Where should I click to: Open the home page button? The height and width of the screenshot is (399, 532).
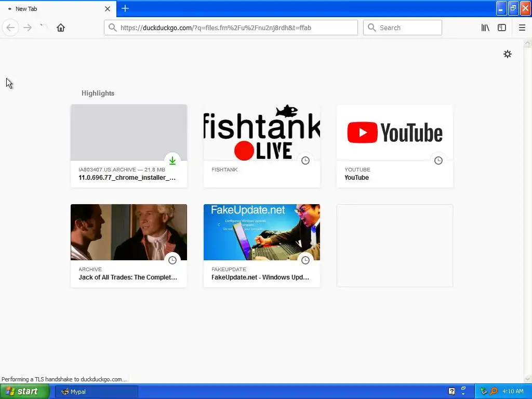point(61,28)
